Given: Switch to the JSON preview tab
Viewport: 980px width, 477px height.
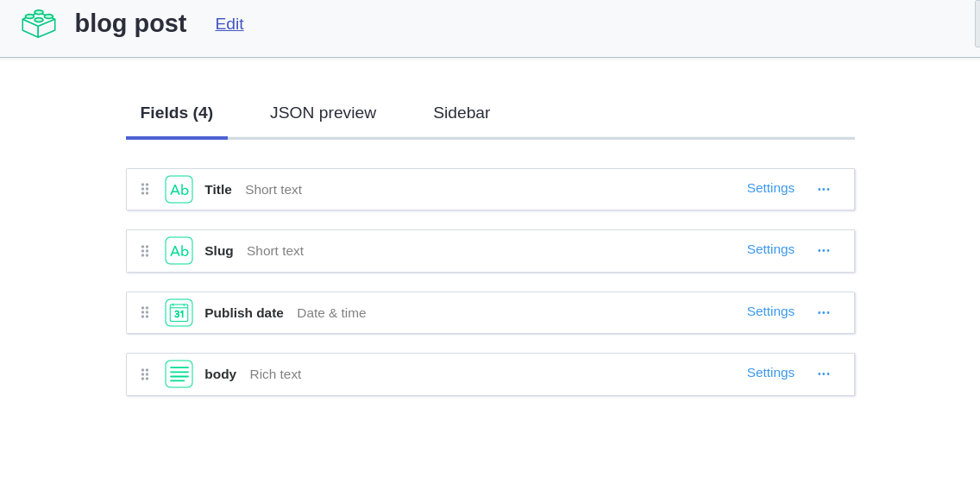Looking at the screenshot, I should pos(324,113).
